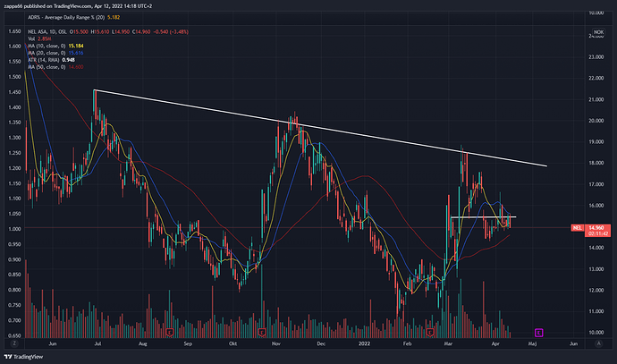Select the red NEL price label 14.960

[x=591, y=228]
